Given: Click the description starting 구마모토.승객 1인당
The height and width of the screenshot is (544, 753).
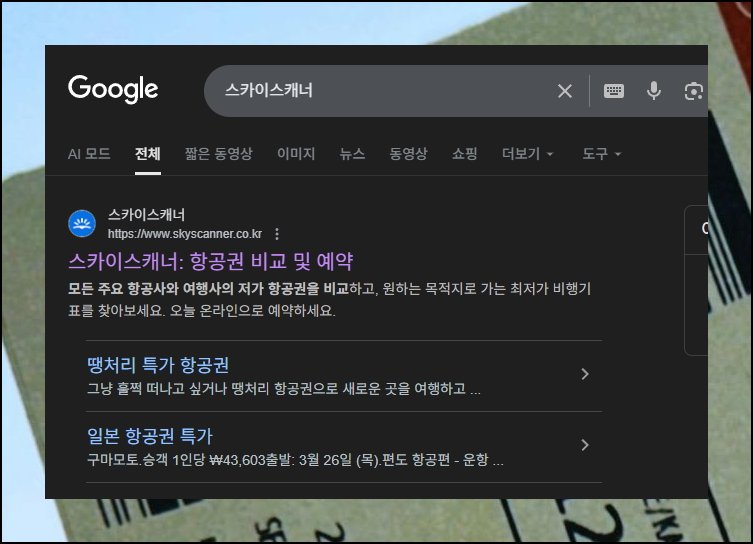Looking at the screenshot, I should point(295,460).
